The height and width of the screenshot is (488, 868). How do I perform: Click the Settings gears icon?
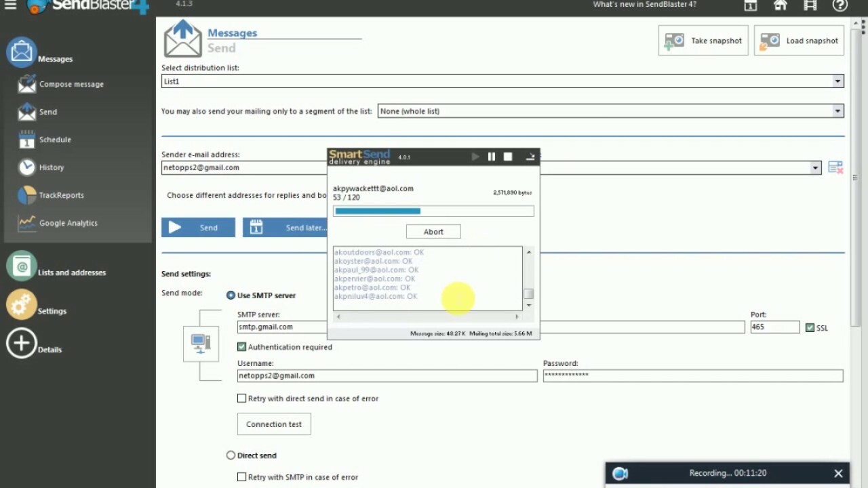point(22,305)
